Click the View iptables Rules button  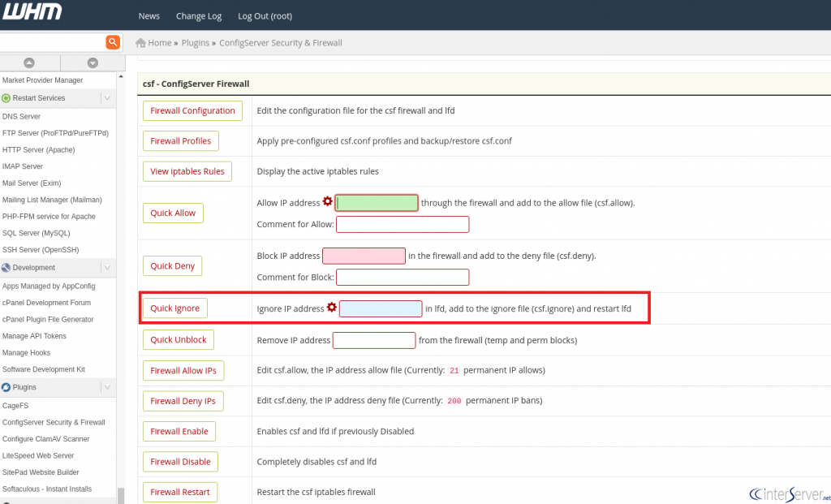[187, 171]
